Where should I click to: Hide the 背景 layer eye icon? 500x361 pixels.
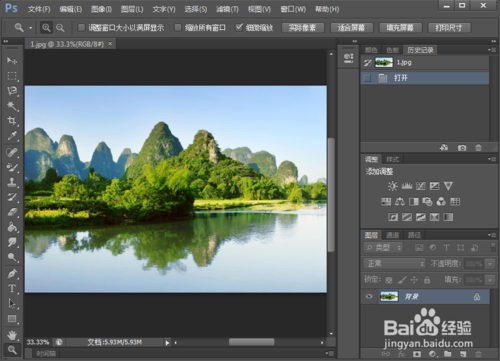tap(369, 296)
